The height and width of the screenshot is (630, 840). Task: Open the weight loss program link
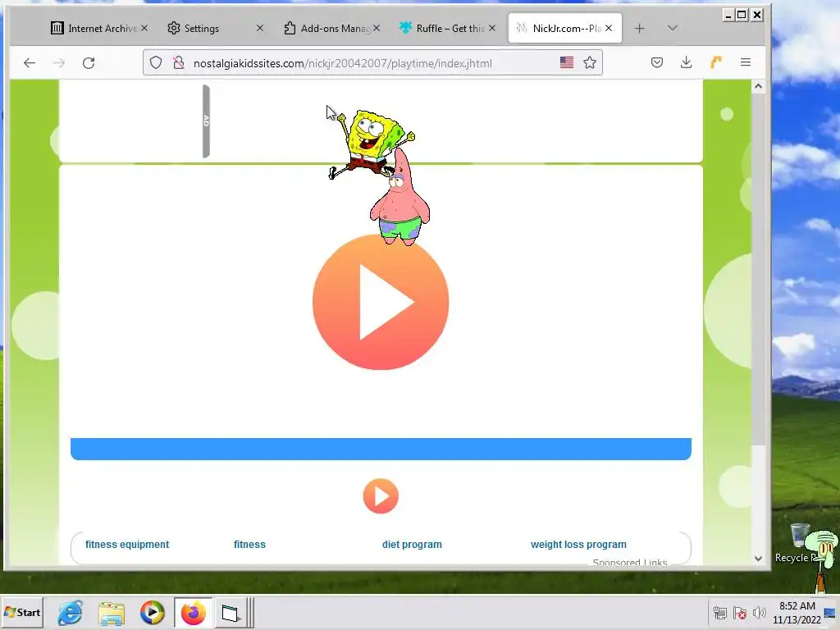(x=578, y=545)
